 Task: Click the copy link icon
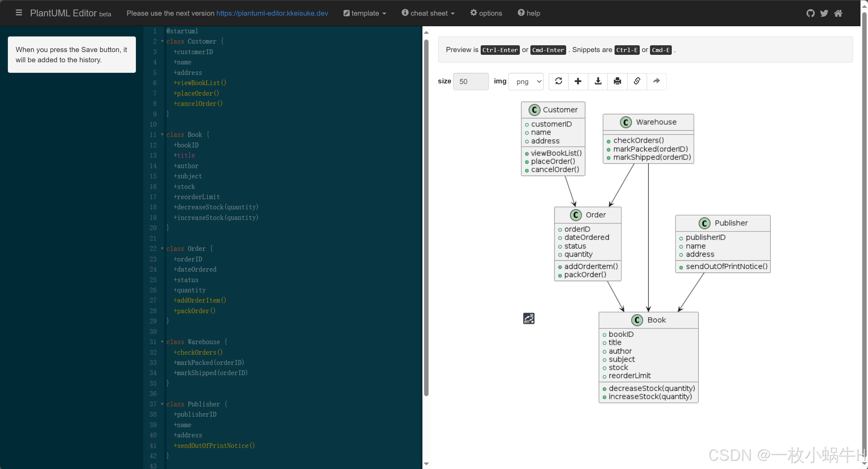637,81
